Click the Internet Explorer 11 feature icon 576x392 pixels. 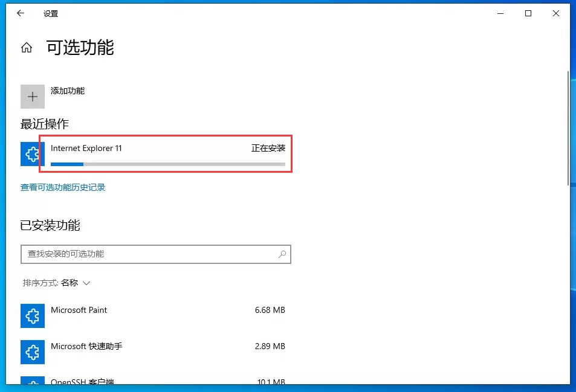pyautogui.click(x=31, y=154)
